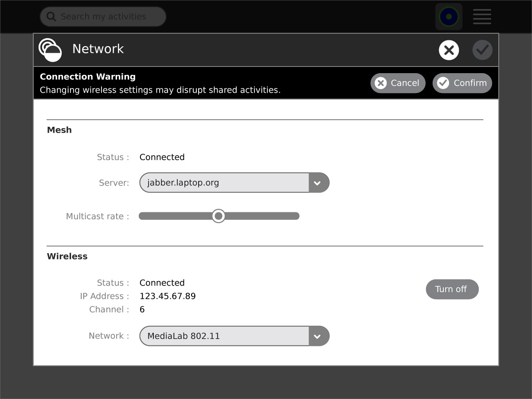Click the IP address 123.45.67.89
Screen dimensions: 532x399
click(168, 296)
